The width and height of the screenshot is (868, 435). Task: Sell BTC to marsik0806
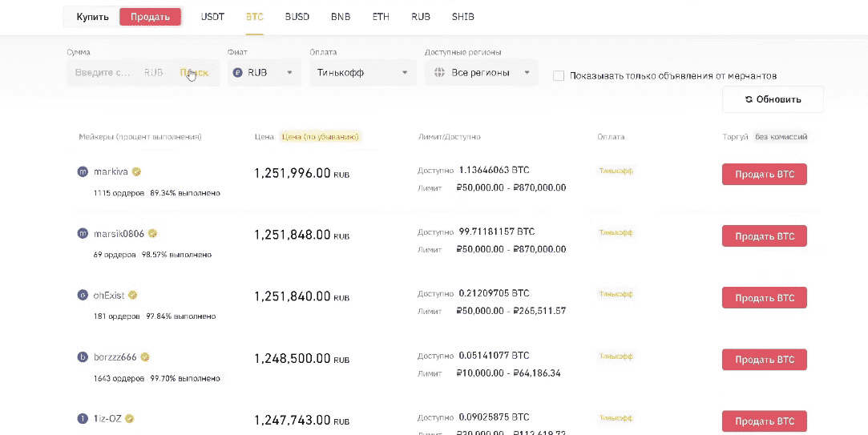tap(764, 236)
